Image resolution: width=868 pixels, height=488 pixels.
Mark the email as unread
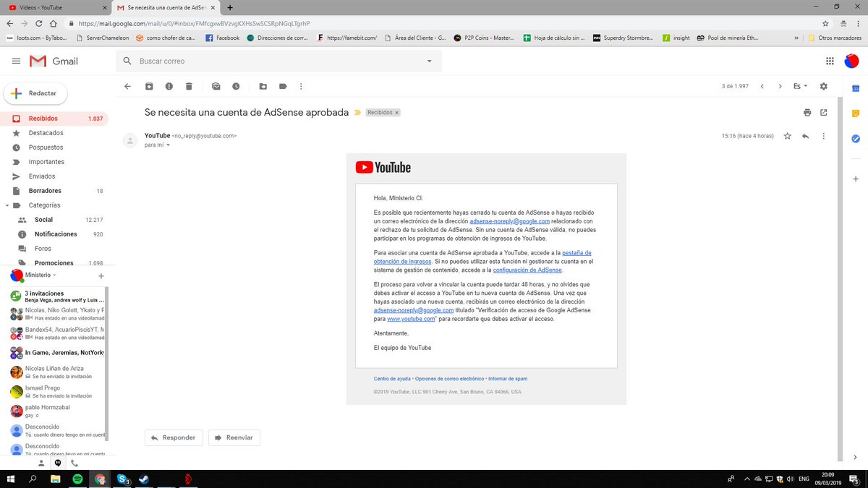tap(216, 86)
